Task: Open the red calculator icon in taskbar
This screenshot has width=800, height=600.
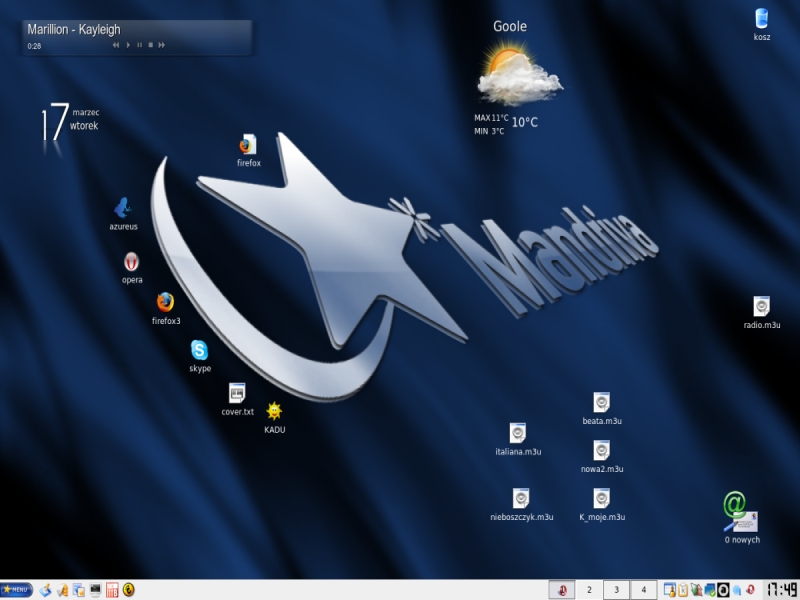Action: pos(112,590)
